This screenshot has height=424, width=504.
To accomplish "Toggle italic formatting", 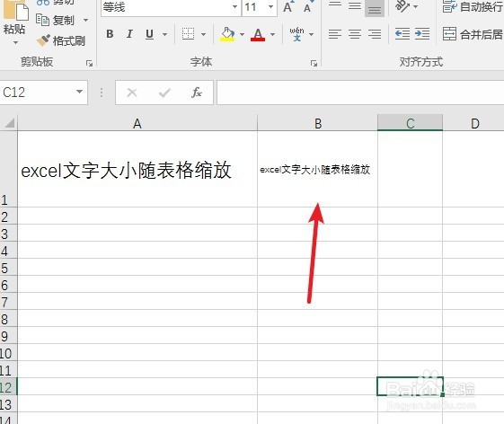I will [129, 34].
